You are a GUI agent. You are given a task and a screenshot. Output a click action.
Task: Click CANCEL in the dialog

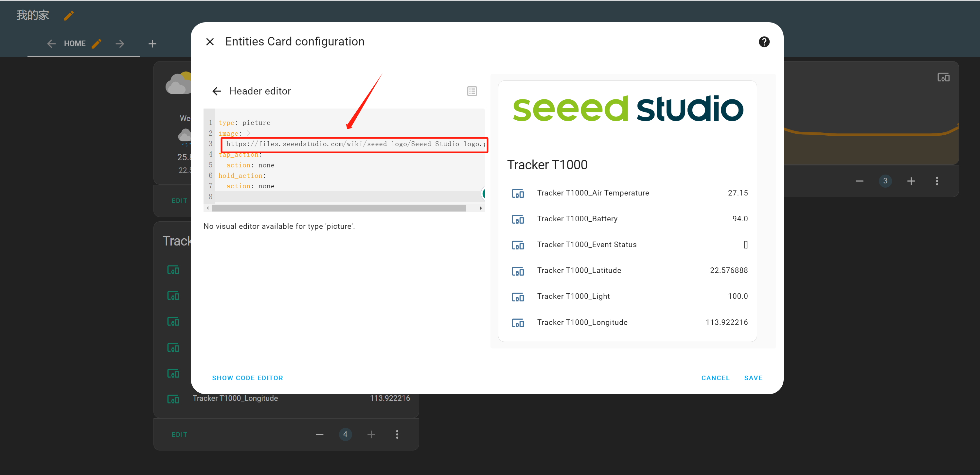[715, 378]
